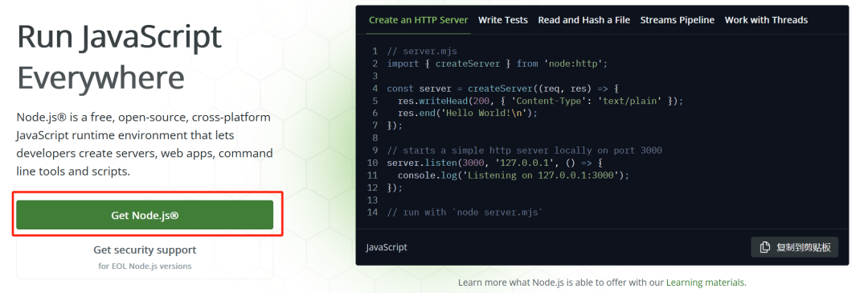Select the Create an HTTP Server tab
The height and width of the screenshot is (293, 868).
point(419,20)
